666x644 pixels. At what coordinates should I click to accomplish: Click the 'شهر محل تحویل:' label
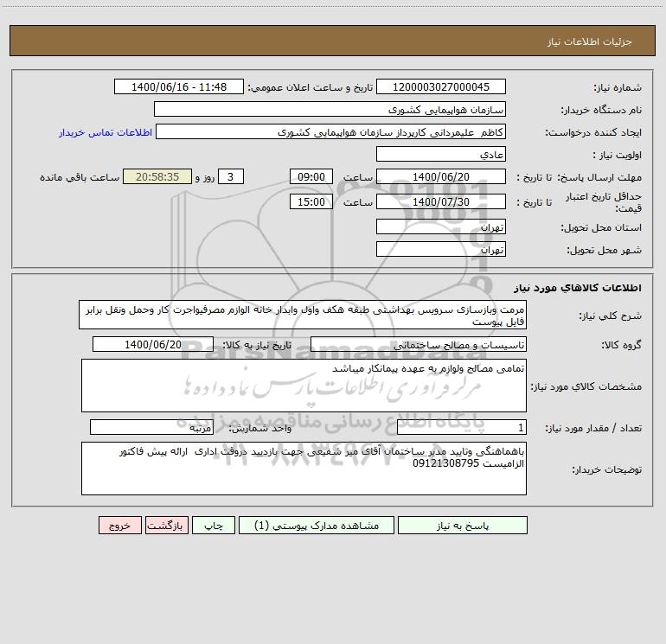(605, 251)
